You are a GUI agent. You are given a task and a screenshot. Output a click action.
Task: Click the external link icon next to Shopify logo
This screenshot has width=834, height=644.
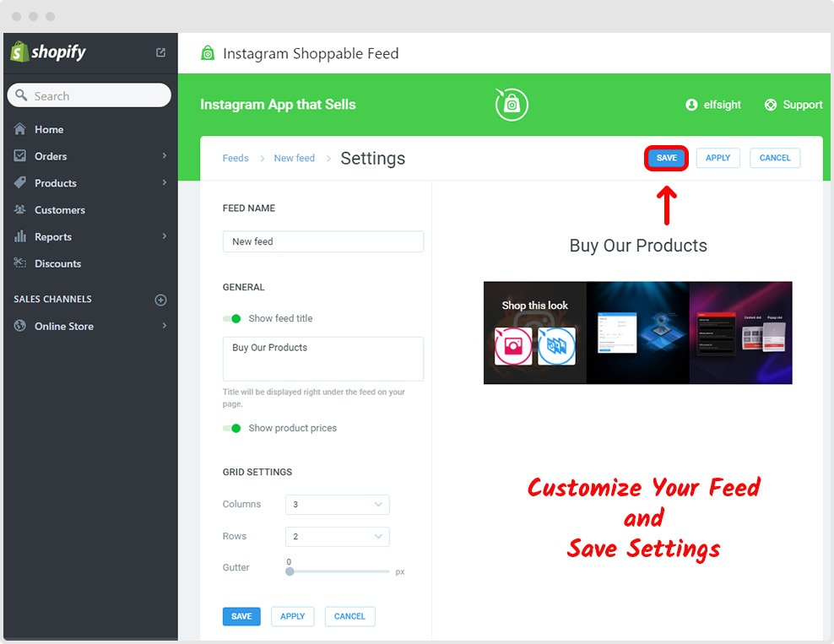160,51
